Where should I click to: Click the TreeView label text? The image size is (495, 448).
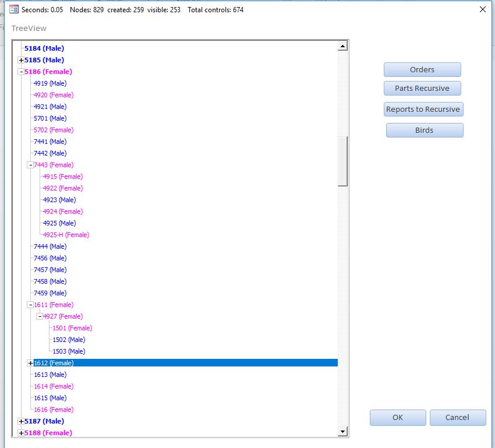29,29
